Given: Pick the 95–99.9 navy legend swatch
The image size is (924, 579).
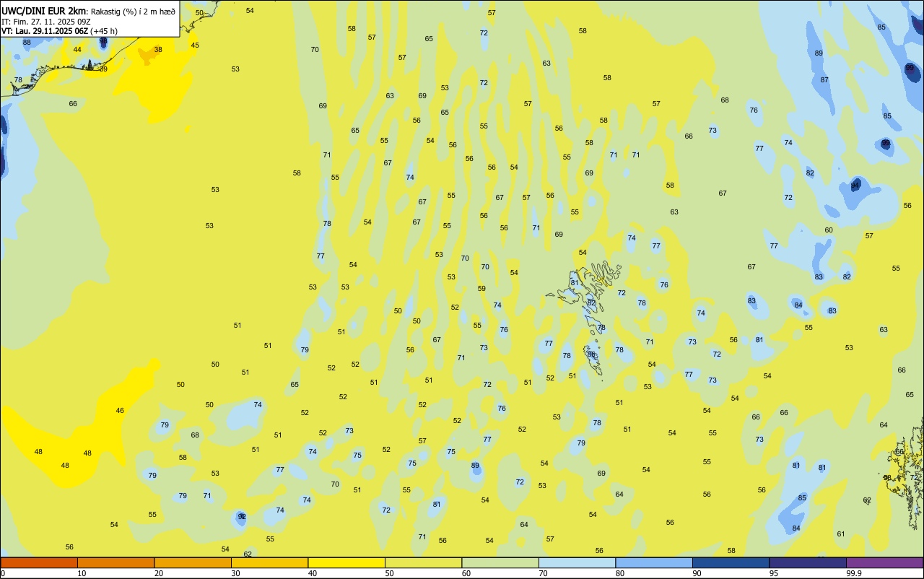Looking at the screenshot, I should tap(808, 562).
